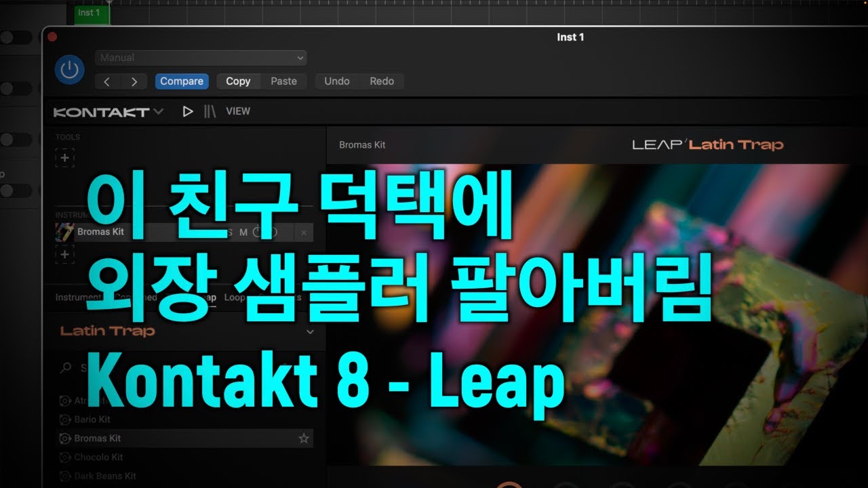Viewport: 868px width, 488px height.
Task: Toggle the library browser icon
Action: click(210, 111)
